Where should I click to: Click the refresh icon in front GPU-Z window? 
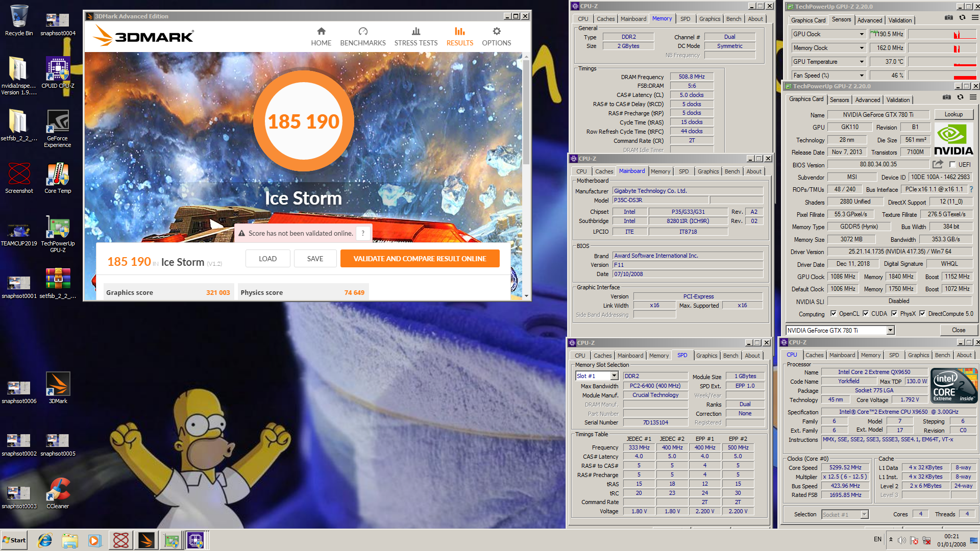point(960,97)
